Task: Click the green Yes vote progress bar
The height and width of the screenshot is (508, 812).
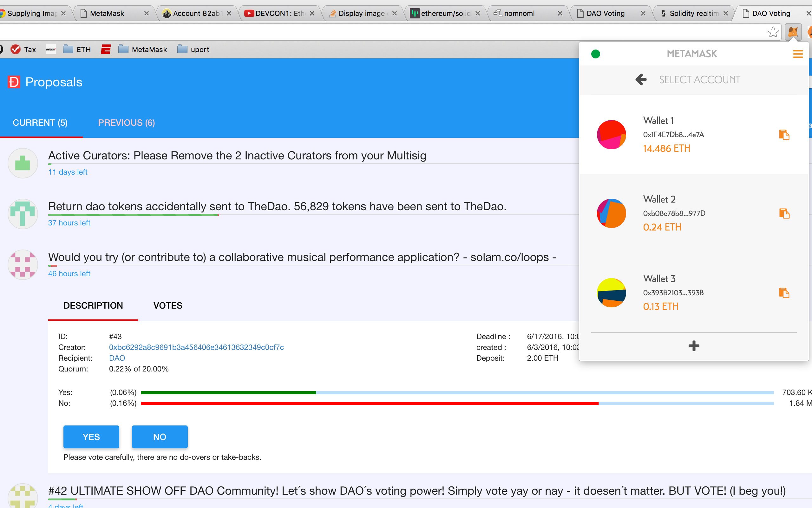Action: point(228,392)
